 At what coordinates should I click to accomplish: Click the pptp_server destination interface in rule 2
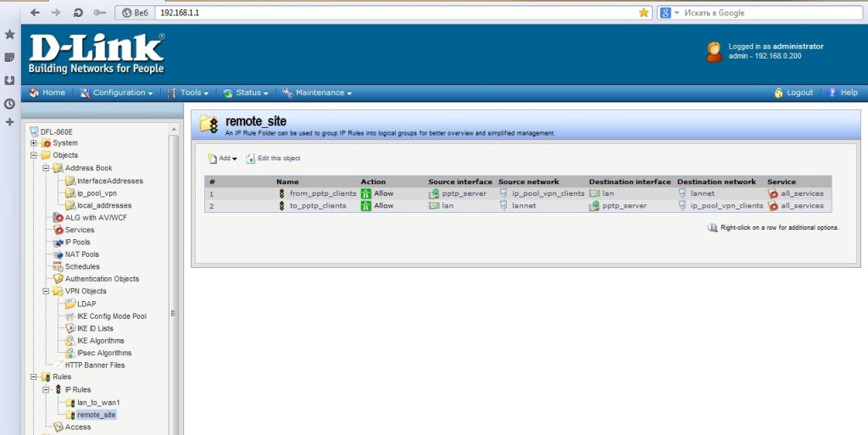point(625,205)
